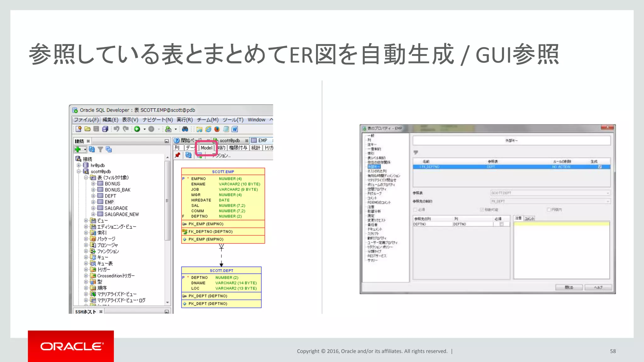Expand the DEPT table node

[93, 196]
